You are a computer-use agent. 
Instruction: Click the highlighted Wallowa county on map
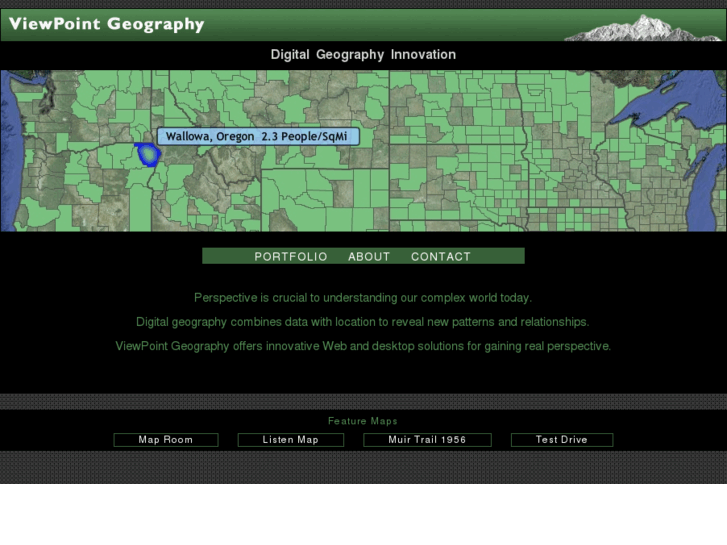(148, 154)
